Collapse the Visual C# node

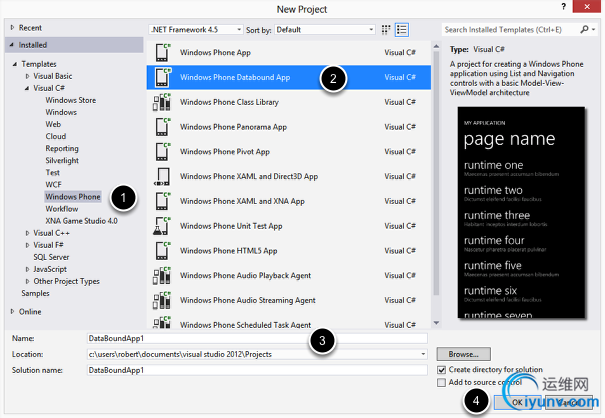(27, 88)
